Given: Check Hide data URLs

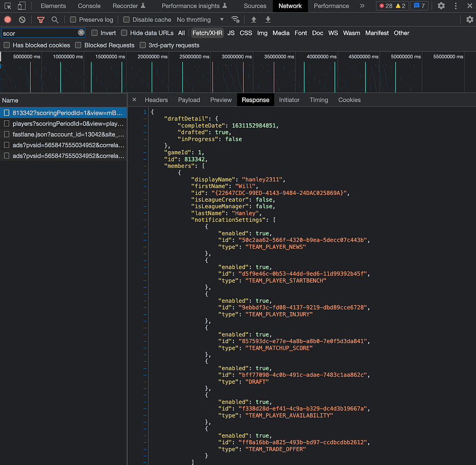Looking at the screenshot, I should tap(124, 33).
